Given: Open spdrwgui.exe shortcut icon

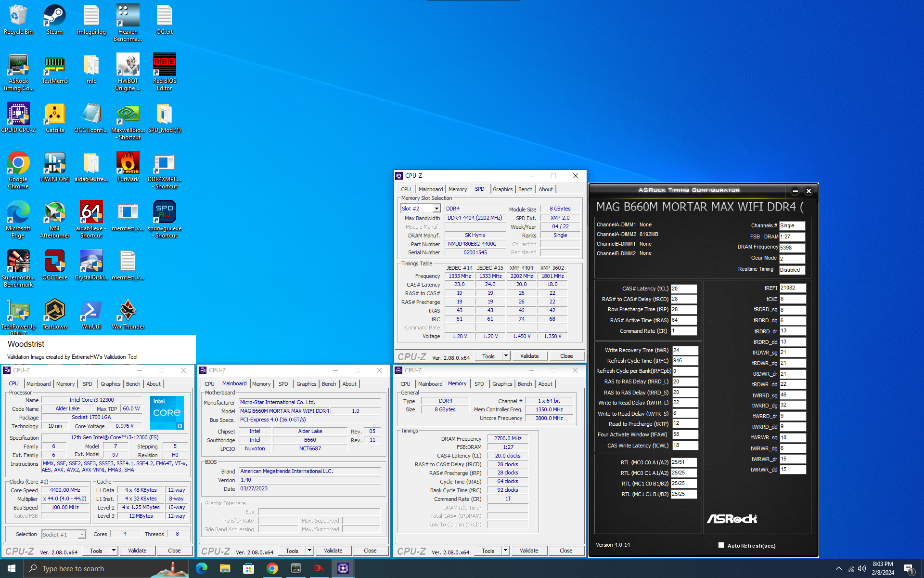Looking at the screenshot, I should pos(165,220).
